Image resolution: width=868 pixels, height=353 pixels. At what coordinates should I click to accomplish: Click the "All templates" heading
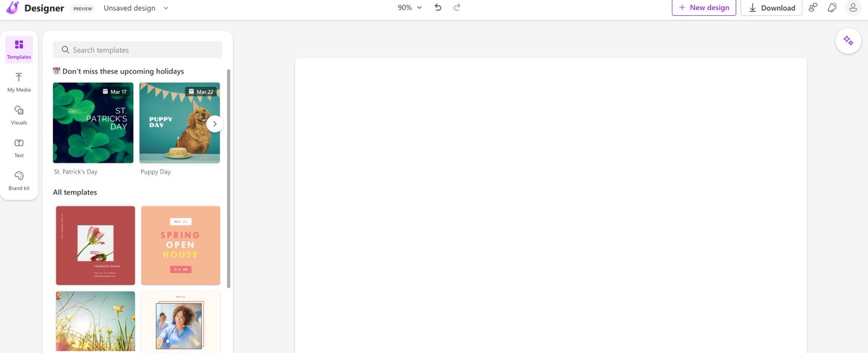point(75,192)
